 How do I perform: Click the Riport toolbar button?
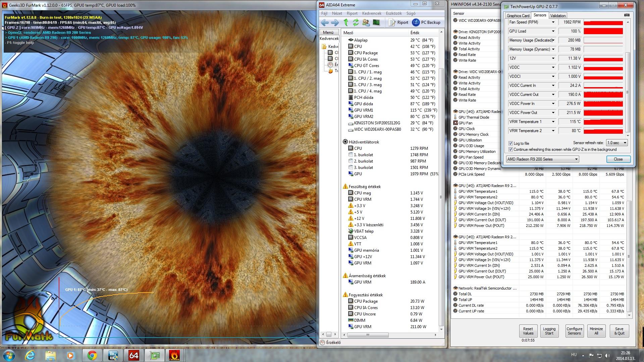tap(398, 22)
